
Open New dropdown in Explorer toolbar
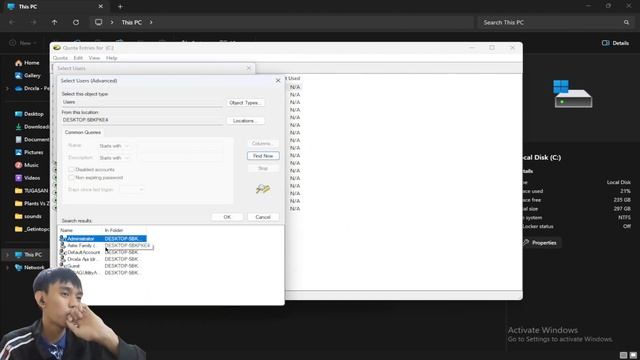pos(23,43)
